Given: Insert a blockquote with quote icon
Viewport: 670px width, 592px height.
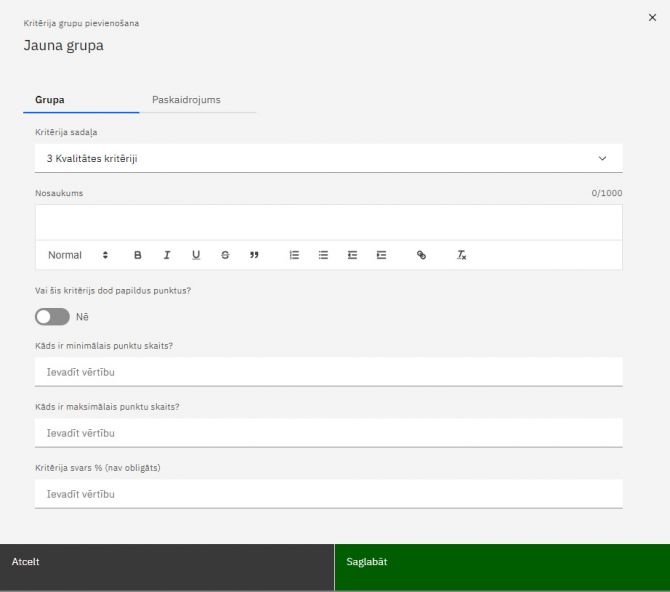Looking at the screenshot, I should (254, 255).
